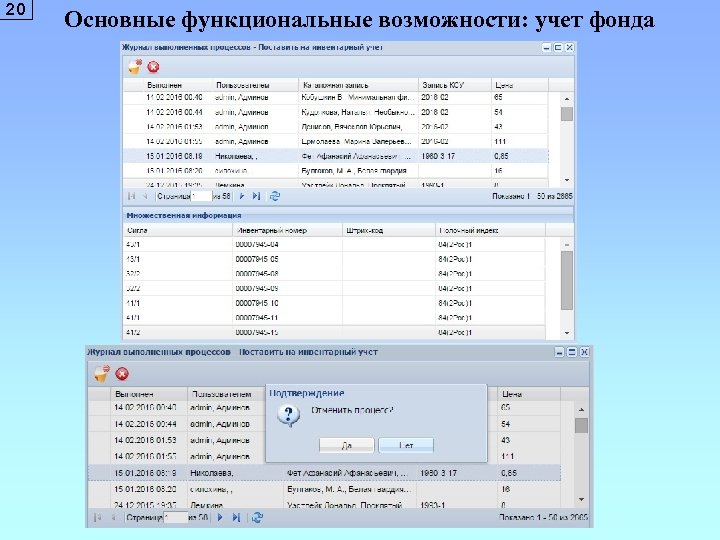
Task: Click lower window scroll down arrow
Action: (581, 499)
